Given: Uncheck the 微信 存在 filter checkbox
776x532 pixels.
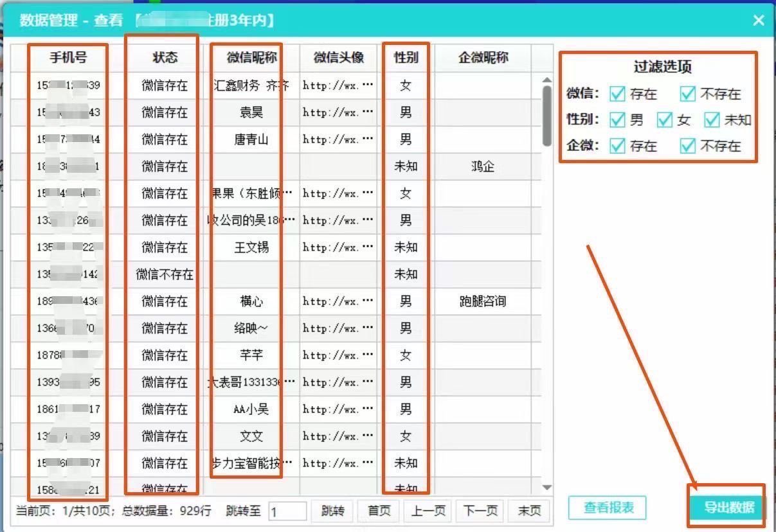Looking at the screenshot, I should click(x=617, y=94).
